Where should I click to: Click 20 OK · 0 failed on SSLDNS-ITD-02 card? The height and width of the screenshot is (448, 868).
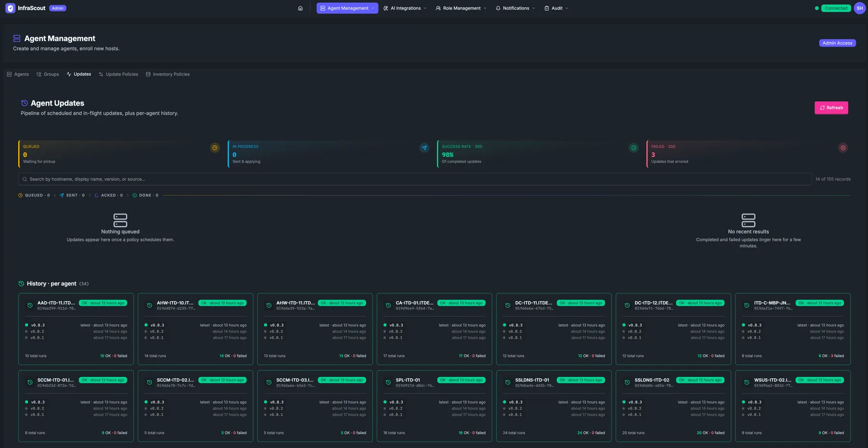(x=710, y=433)
